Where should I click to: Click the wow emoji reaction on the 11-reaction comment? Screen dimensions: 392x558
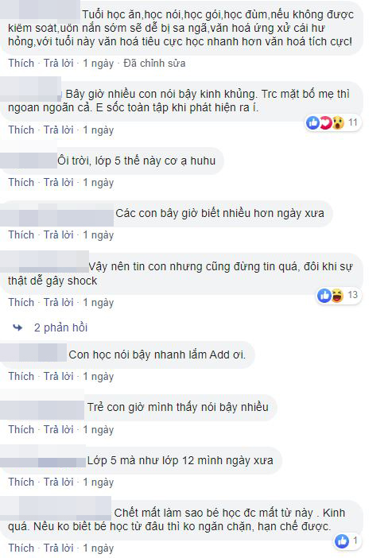point(337,122)
